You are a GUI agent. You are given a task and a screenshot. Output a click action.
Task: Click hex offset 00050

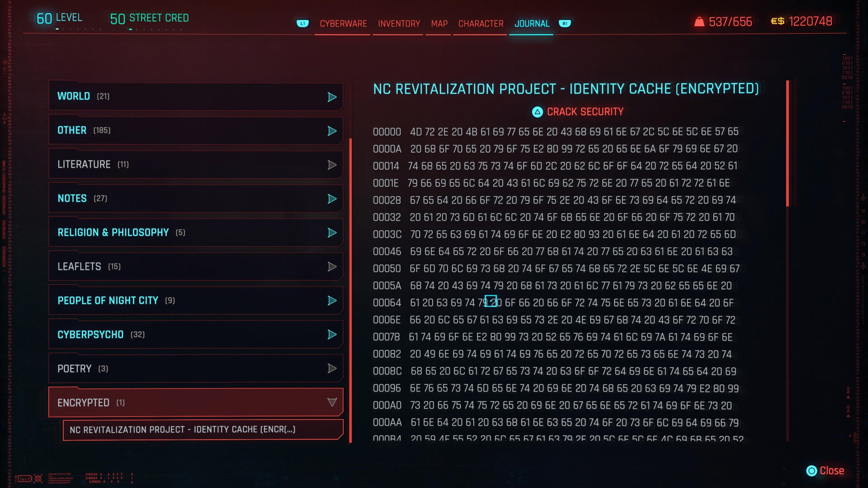pos(387,269)
